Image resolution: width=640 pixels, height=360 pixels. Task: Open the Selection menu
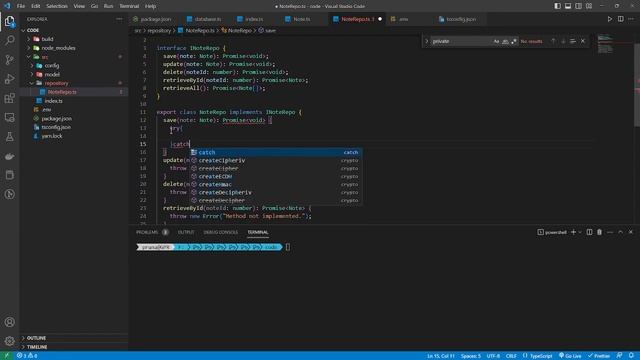(57, 6)
